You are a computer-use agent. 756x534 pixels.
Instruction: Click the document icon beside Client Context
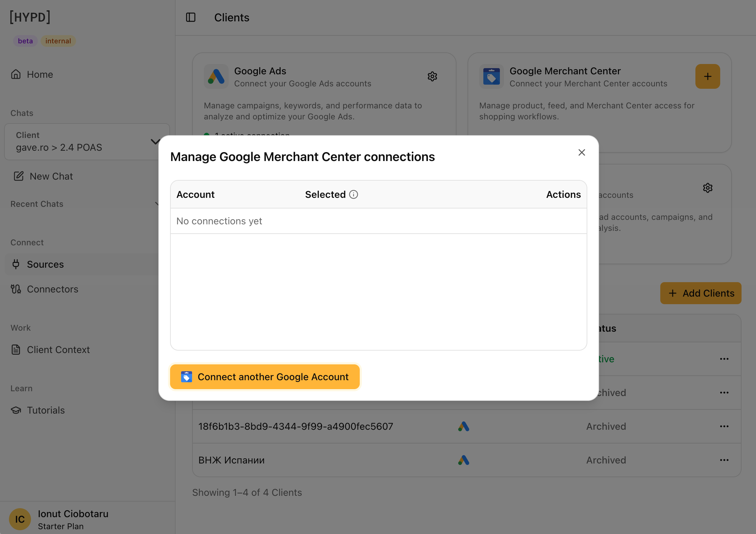16,350
